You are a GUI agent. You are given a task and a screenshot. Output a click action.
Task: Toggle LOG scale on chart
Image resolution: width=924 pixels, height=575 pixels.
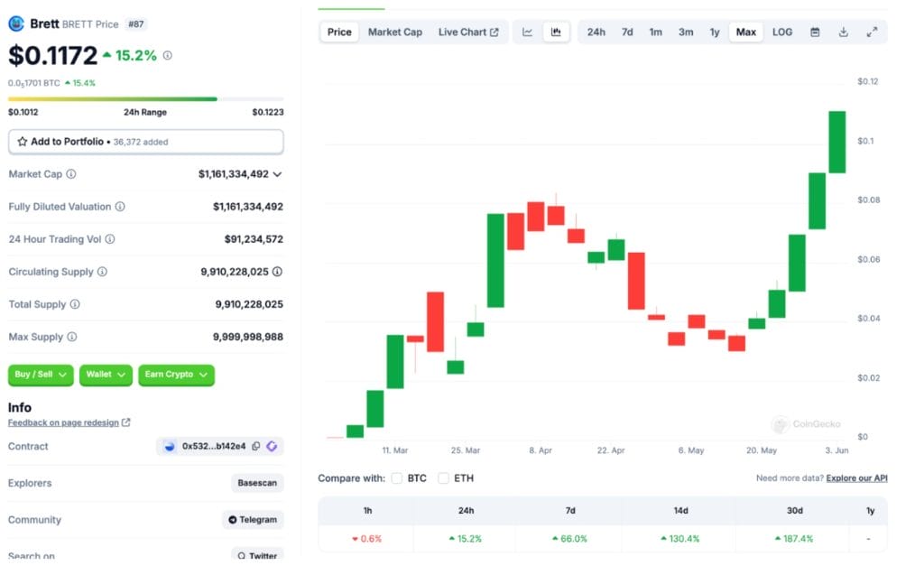click(782, 32)
